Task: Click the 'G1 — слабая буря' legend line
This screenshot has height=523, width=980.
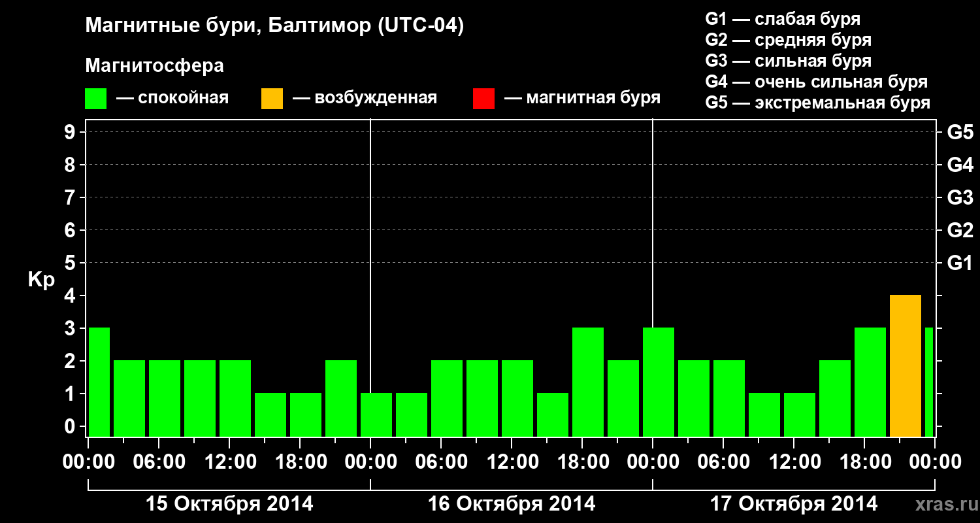Action: [x=783, y=19]
